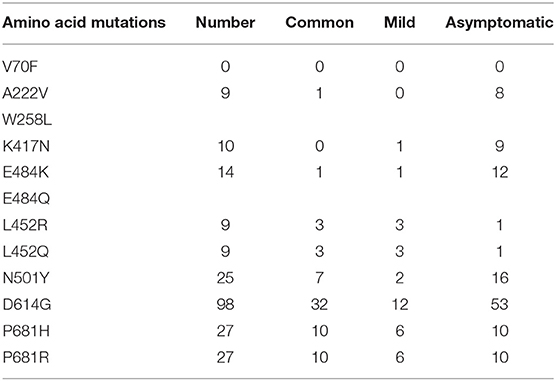556x381 pixels.
Task: Click the Common column header
Action: (x=319, y=23)
